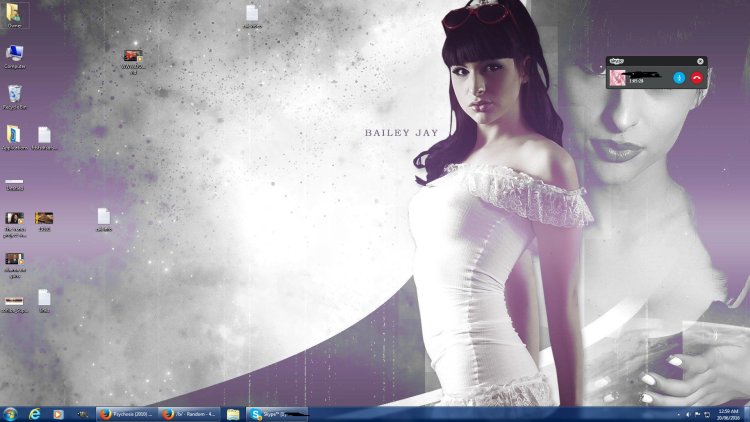
Task: Select the Applications folder desktop icon
Action: [14, 138]
